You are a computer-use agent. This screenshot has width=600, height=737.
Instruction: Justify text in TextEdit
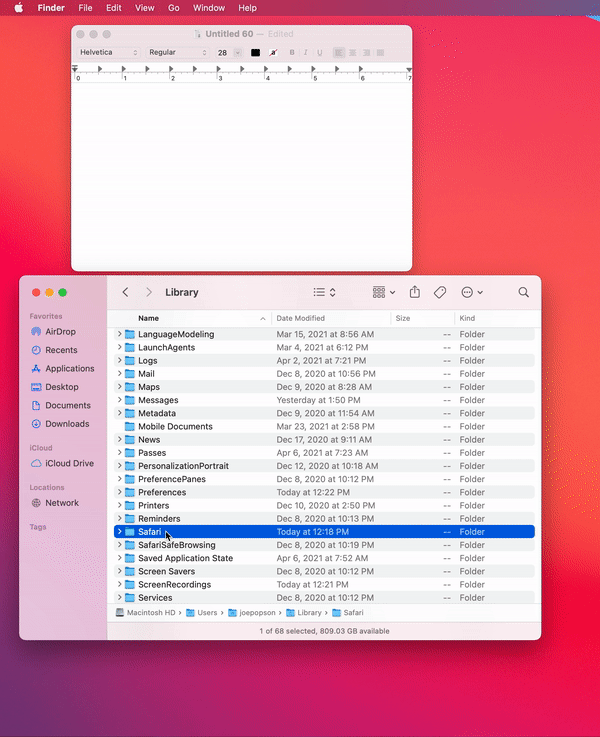tap(381, 53)
